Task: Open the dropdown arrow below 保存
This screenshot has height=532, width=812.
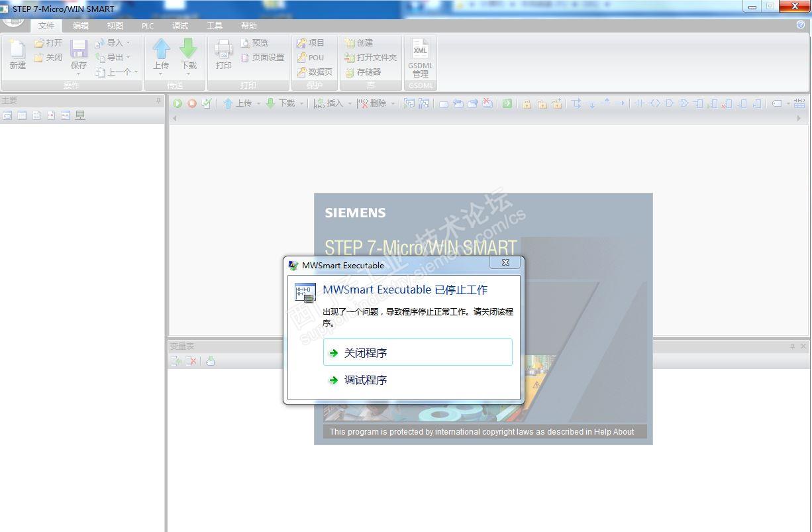Action: click(79, 73)
